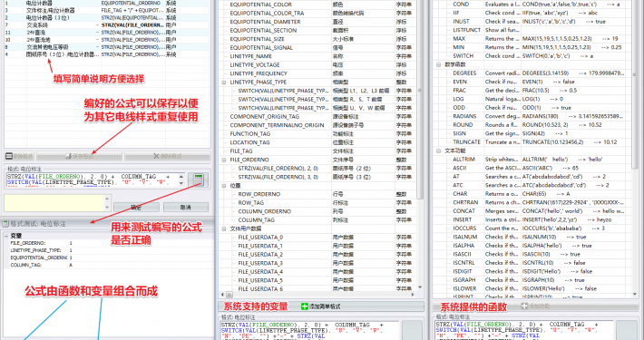Collapse the FILE_ORDERNO tree node

(224, 160)
